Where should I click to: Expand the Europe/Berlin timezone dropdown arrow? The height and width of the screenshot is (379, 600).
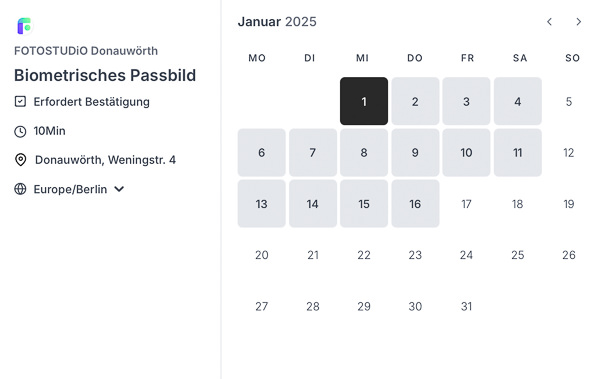point(119,189)
